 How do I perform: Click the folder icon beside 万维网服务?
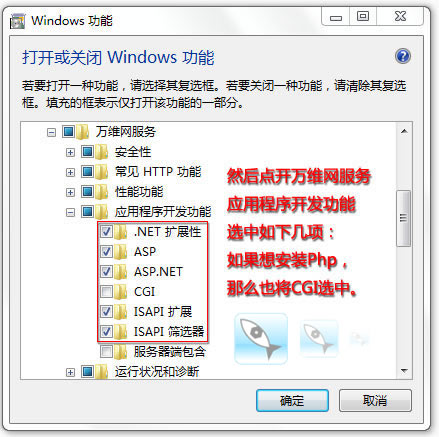tap(83, 132)
